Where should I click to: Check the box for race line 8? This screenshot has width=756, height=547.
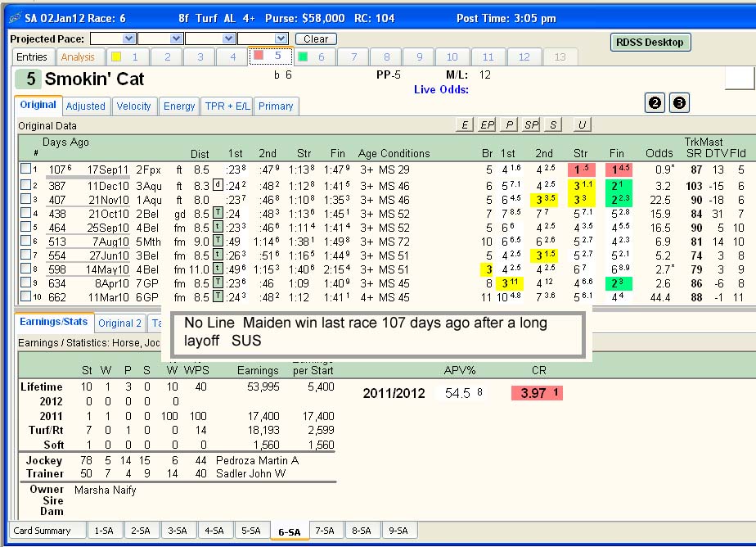[25, 269]
